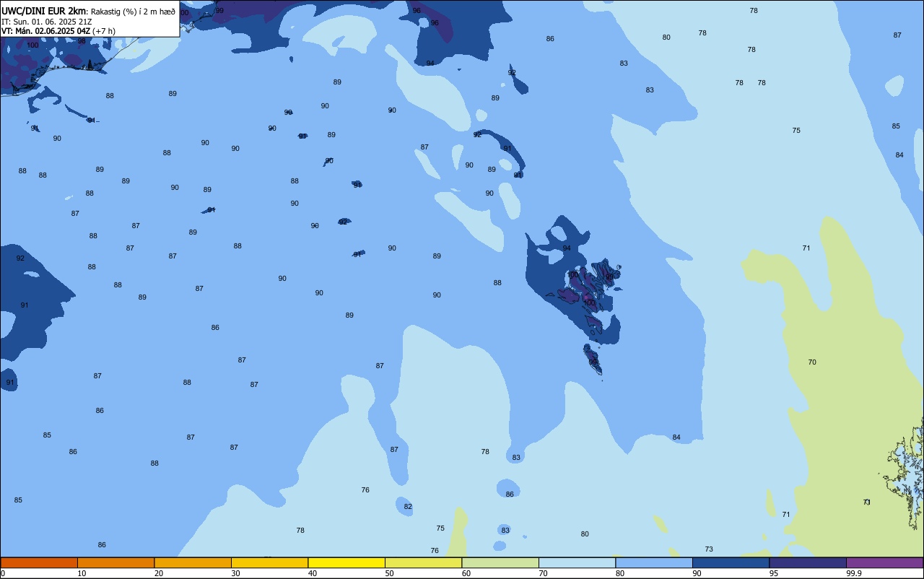Click the legend tick label 95

tap(774, 573)
